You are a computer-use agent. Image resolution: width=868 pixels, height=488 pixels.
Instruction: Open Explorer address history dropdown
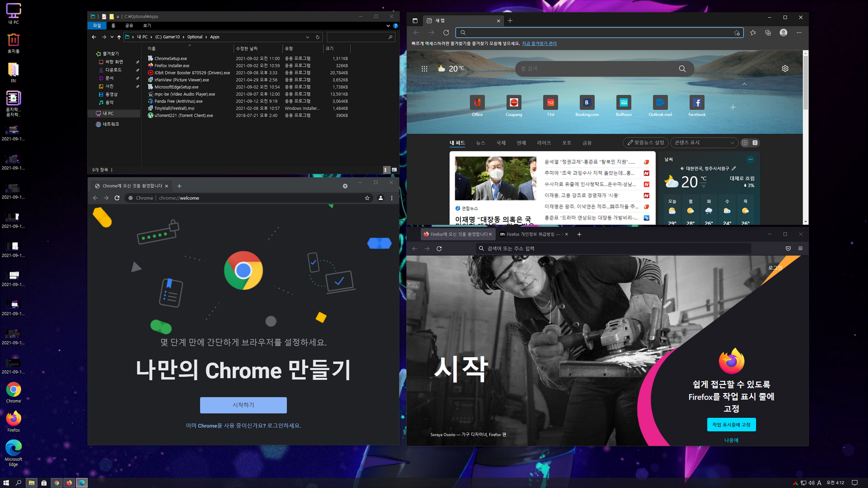pyautogui.click(x=308, y=37)
